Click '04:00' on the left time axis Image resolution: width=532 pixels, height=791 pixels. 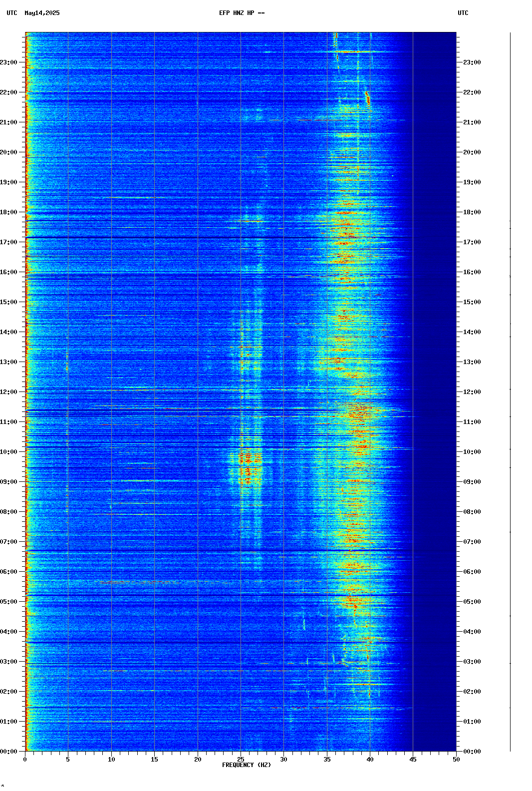click(x=8, y=632)
